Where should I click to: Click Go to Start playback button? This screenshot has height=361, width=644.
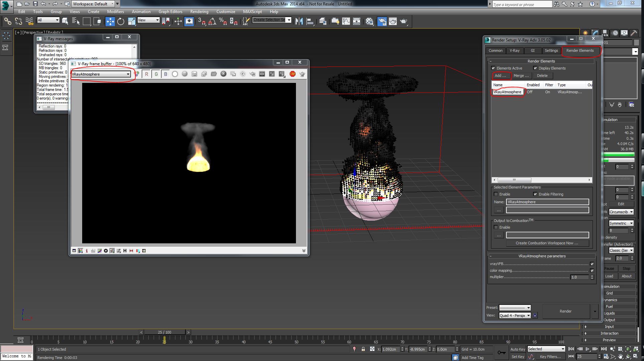coord(571,349)
